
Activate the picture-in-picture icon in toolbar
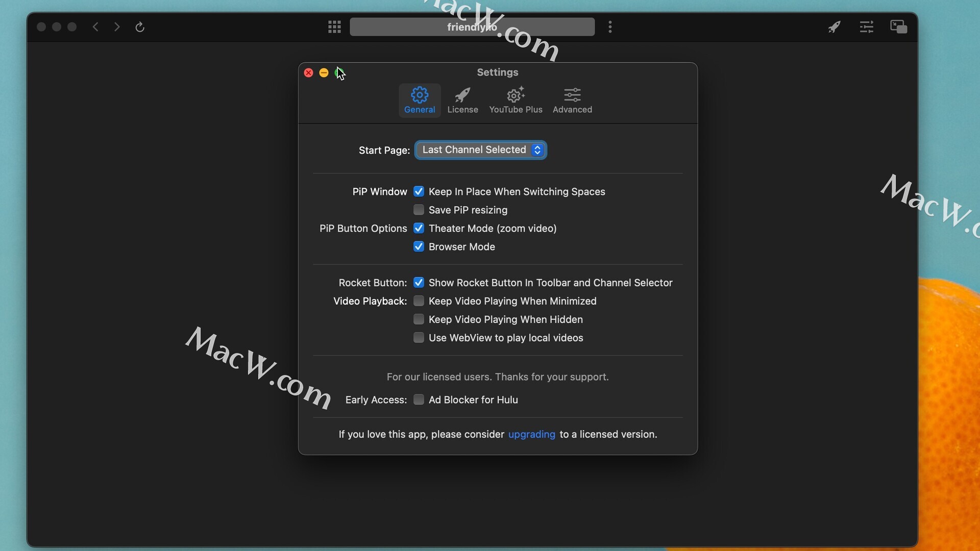[898, 27]
